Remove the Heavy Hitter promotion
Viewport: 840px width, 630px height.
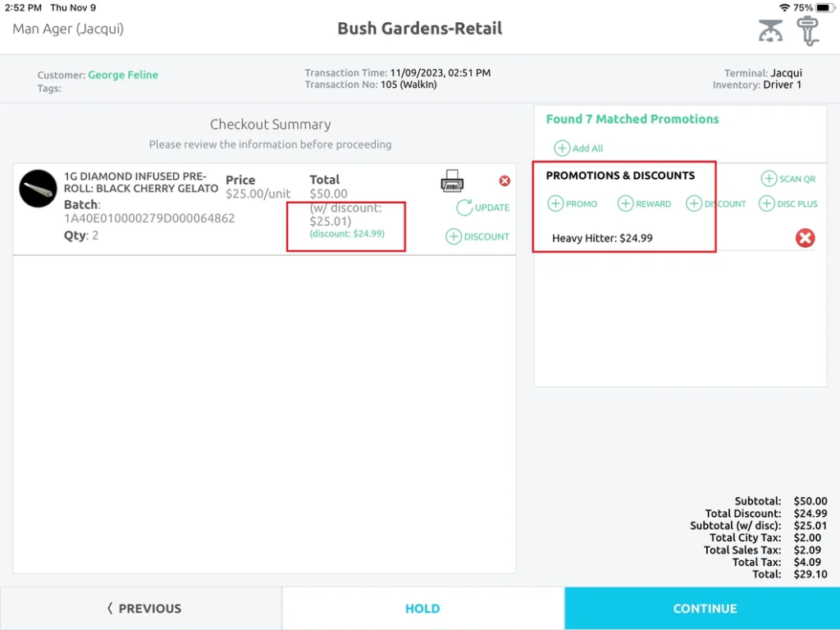(x=805, y=238)
